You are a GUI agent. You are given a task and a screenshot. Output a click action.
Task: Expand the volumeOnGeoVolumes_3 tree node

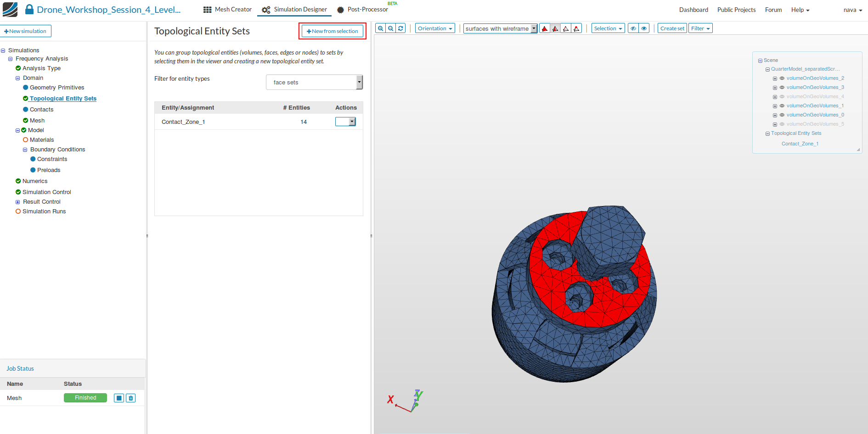pyautogui.click(x=775, y=88)
